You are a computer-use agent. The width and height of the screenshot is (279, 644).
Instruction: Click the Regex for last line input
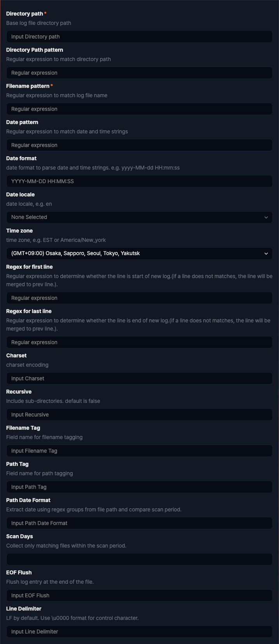tap(139, 342)
